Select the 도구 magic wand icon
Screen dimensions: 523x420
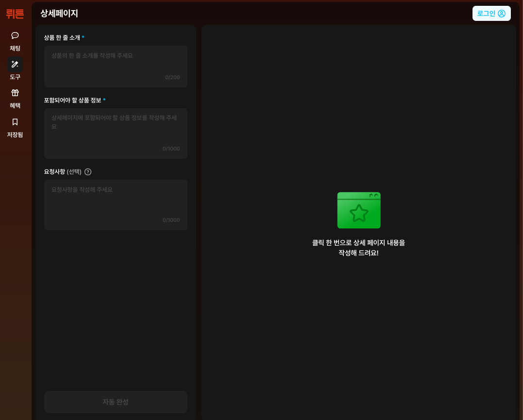[x=15, y=64]
